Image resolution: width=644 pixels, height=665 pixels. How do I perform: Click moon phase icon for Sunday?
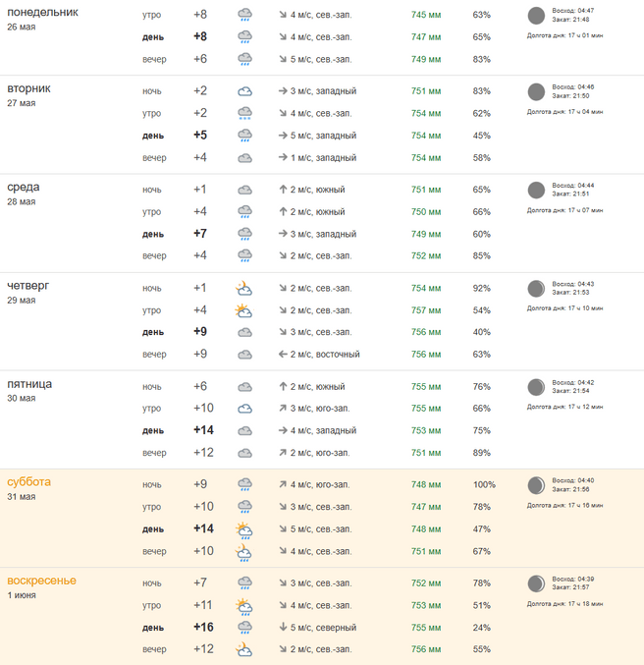[536, 583]
